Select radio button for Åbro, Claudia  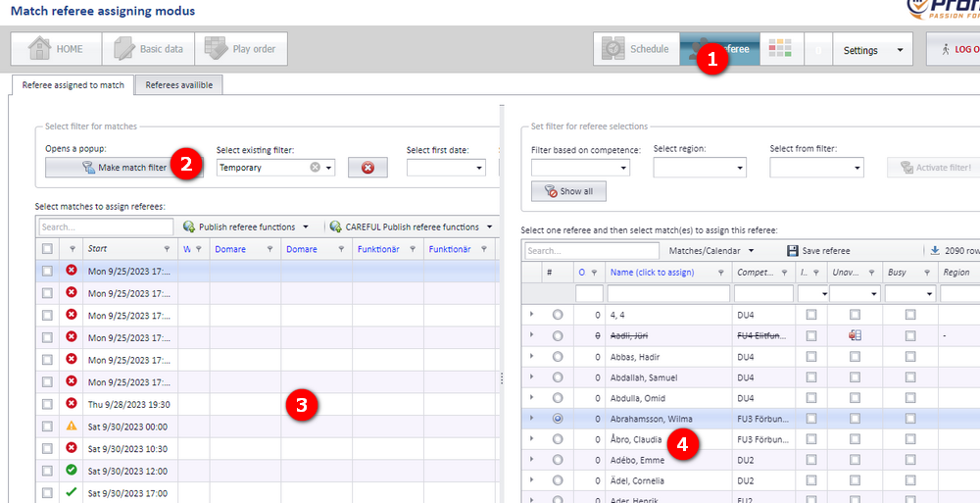[558, 439]
